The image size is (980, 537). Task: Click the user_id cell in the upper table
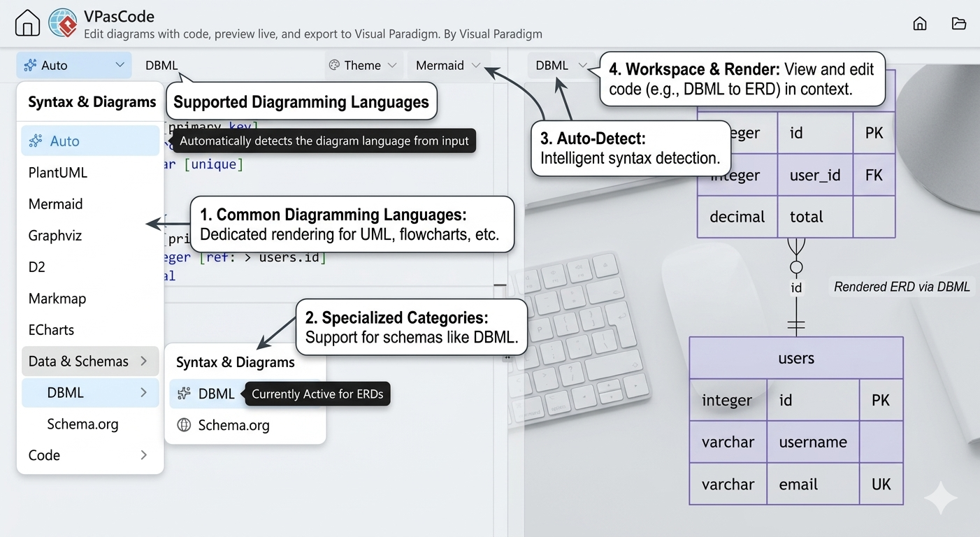pos(815,175)
